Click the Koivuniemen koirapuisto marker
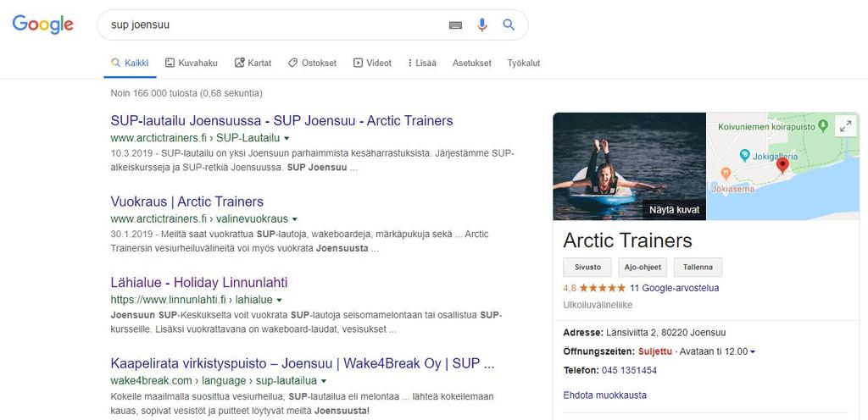This screenshot has height=420, width=868. click(823, 125)
